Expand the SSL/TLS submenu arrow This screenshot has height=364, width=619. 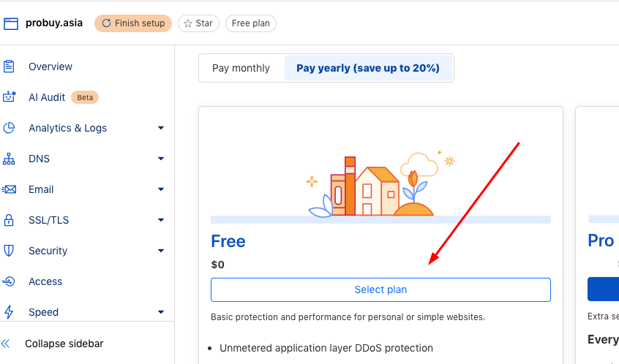point(161,220)
